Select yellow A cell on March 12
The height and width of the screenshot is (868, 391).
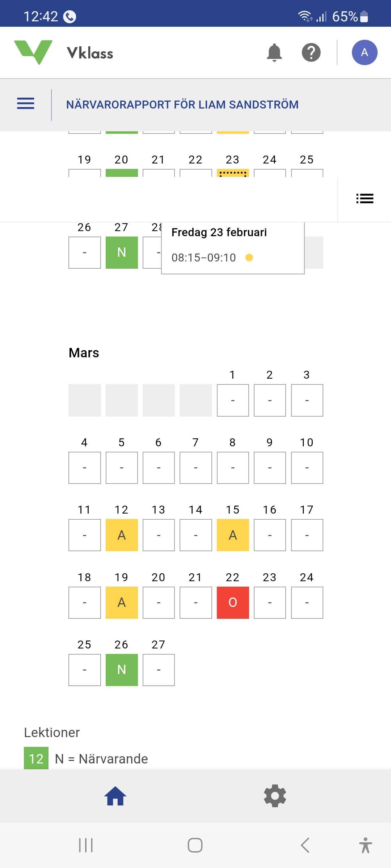point(122,535)
